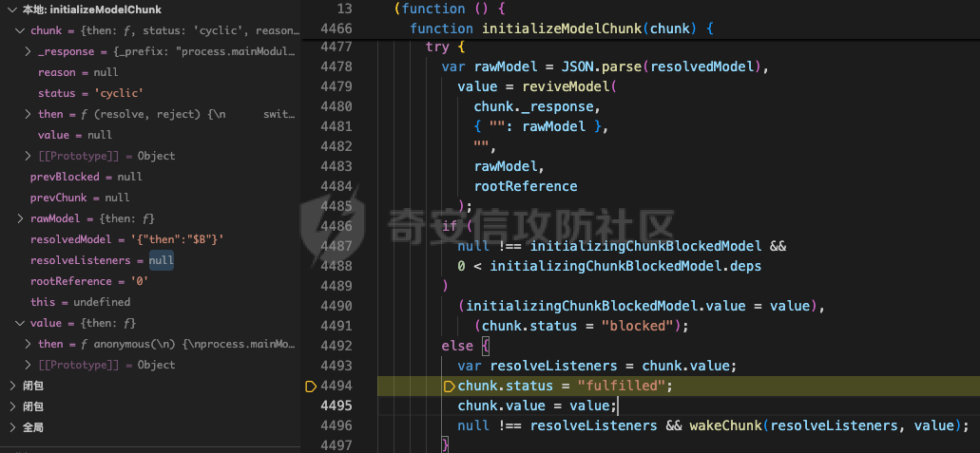Select the prevBlocked = null row
The image size is (980, 453).
[86, 177]
